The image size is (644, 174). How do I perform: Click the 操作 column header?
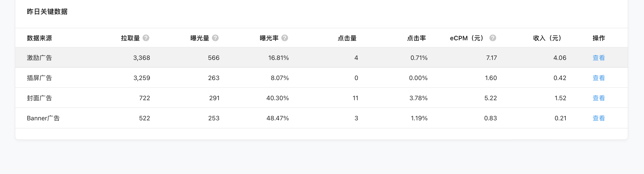(x=599, y=38)
